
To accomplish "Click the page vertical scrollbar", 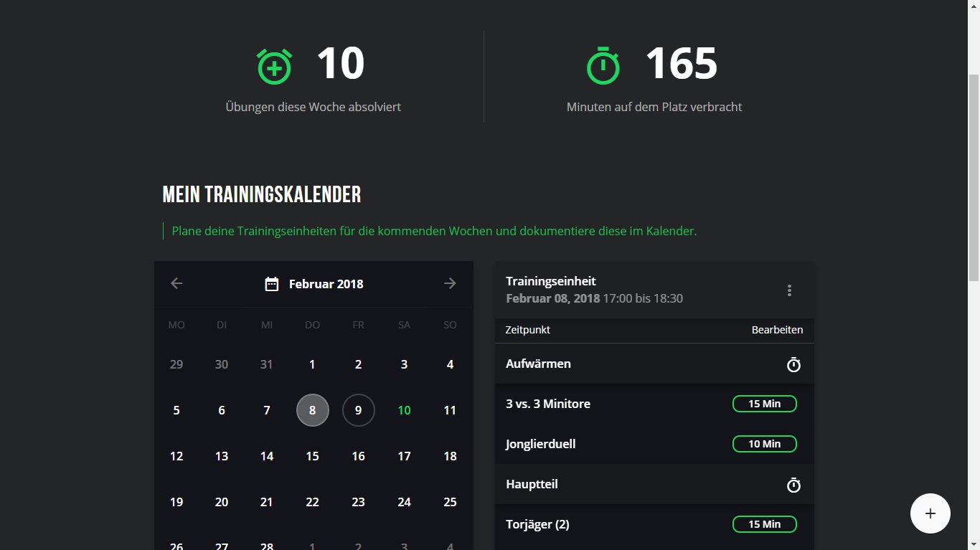I will 974,179.
